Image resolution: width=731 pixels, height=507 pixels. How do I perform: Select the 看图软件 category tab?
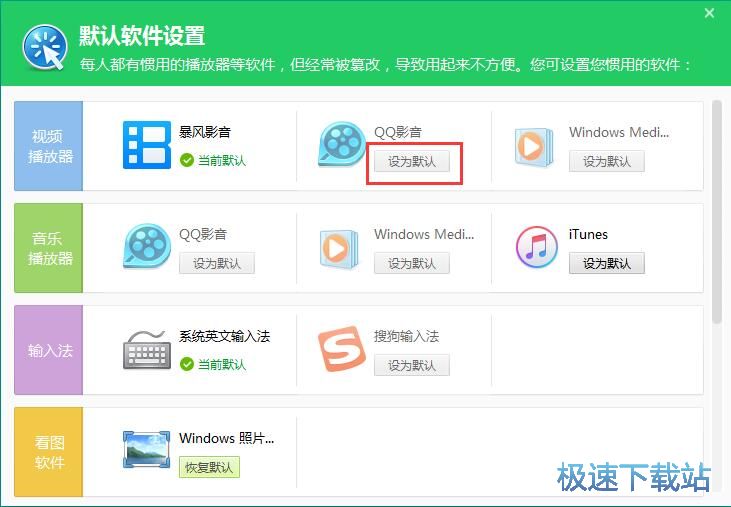point(48,452)
